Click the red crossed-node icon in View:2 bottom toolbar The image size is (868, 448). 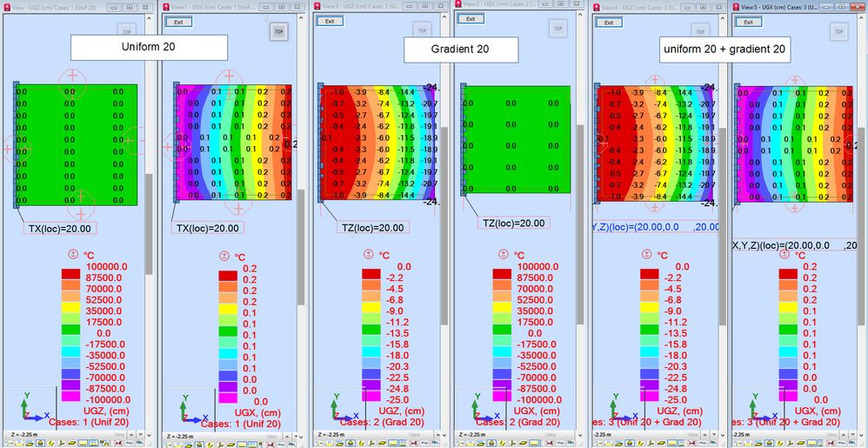549,443
